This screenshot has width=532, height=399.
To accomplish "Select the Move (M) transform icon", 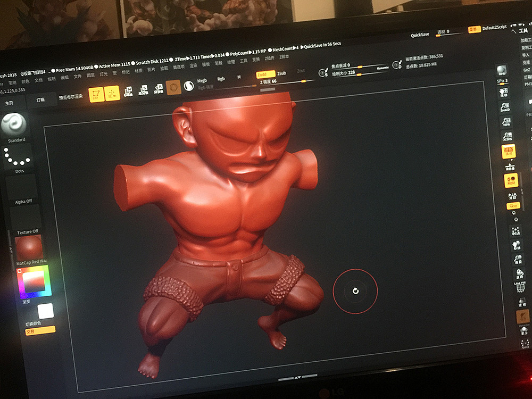I will point(128,92).
